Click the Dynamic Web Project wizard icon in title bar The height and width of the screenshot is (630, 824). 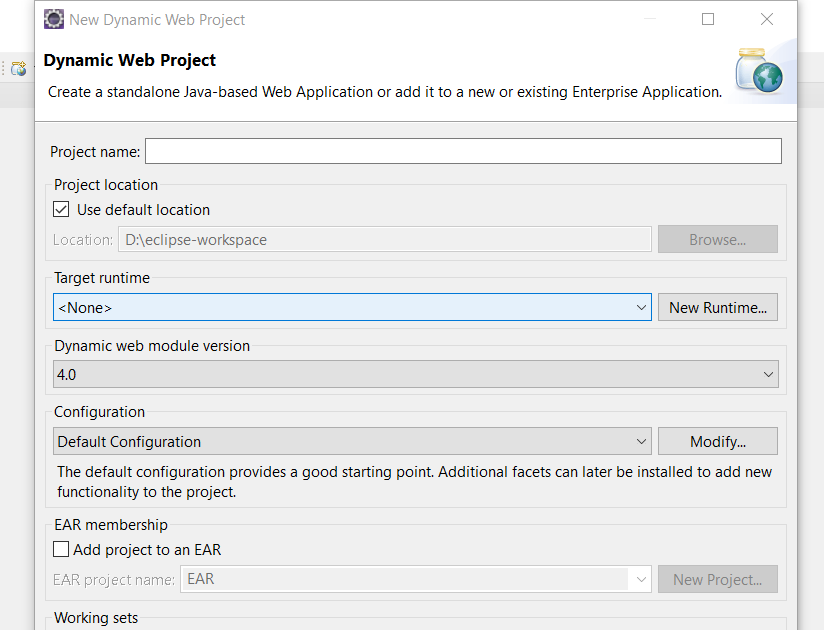(x=53, y=19)
